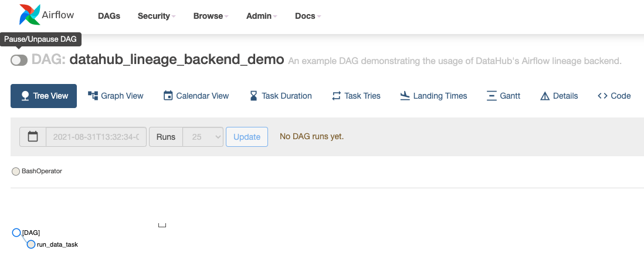Expand the Security menu
Viewport: 644px width, 259px height.
click(157, 16)
